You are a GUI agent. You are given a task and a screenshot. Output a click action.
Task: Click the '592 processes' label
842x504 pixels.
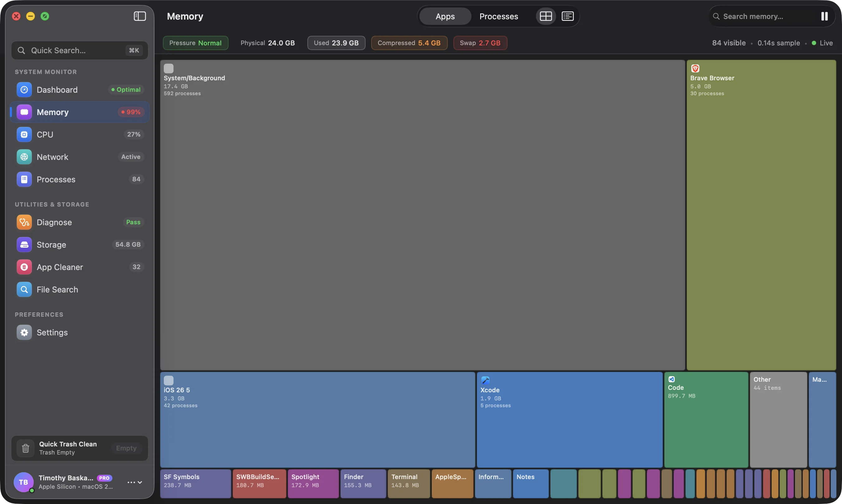point(182,94)
